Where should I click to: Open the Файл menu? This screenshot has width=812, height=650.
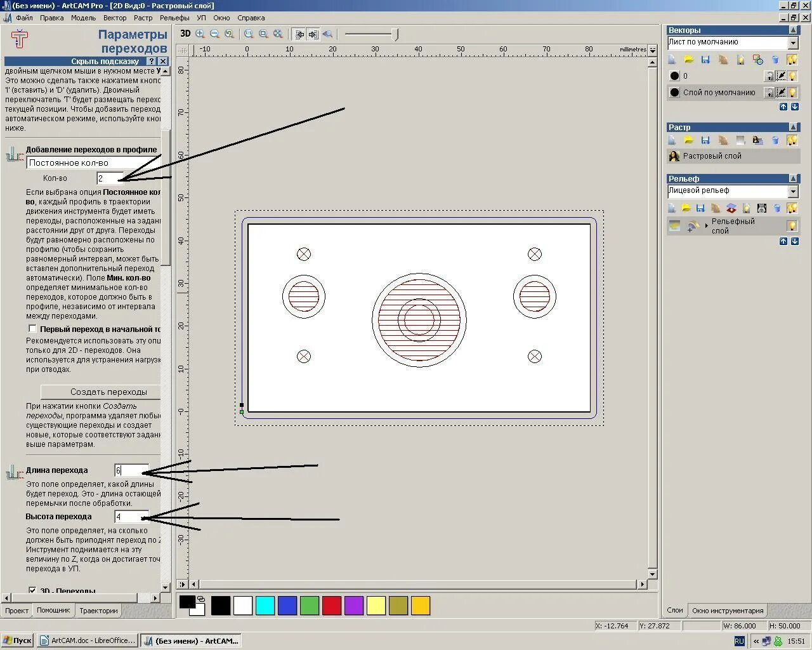coord(24,18)
